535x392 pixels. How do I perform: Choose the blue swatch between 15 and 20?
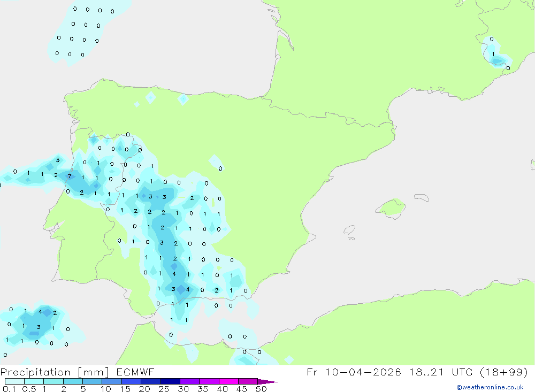click(132, 381)
